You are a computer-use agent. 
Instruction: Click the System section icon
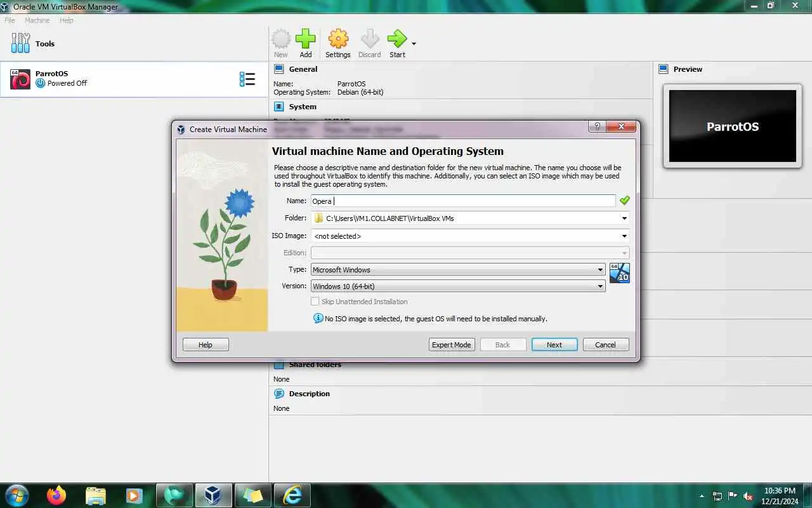tap(279, 106)
